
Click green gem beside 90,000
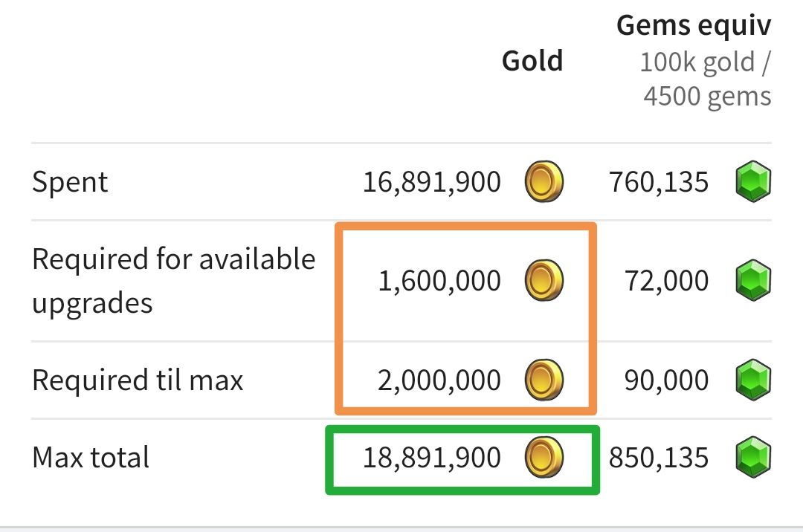[x=753, y=380]
